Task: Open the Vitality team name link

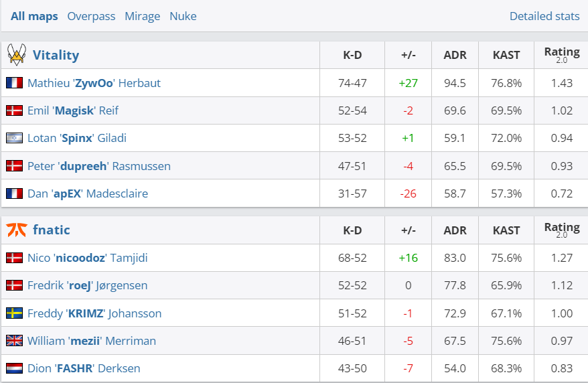Action: pyautogui.click(x=56, y=55)
